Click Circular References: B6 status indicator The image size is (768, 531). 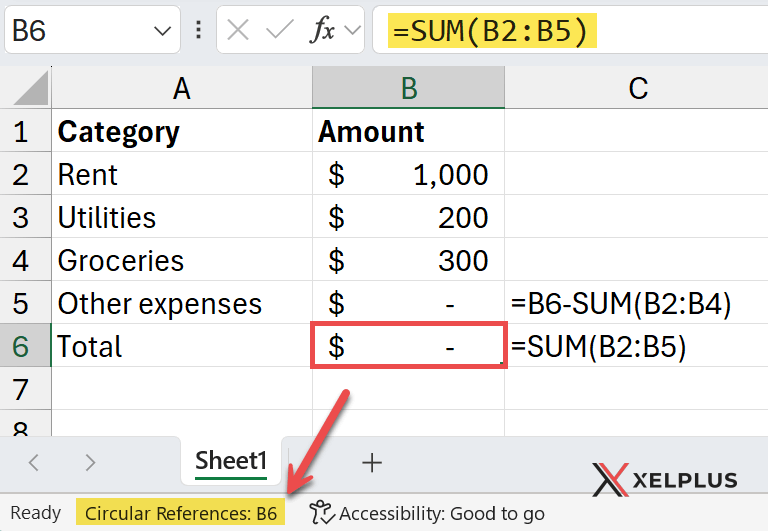pyautogui.click(x=181, y=513)
